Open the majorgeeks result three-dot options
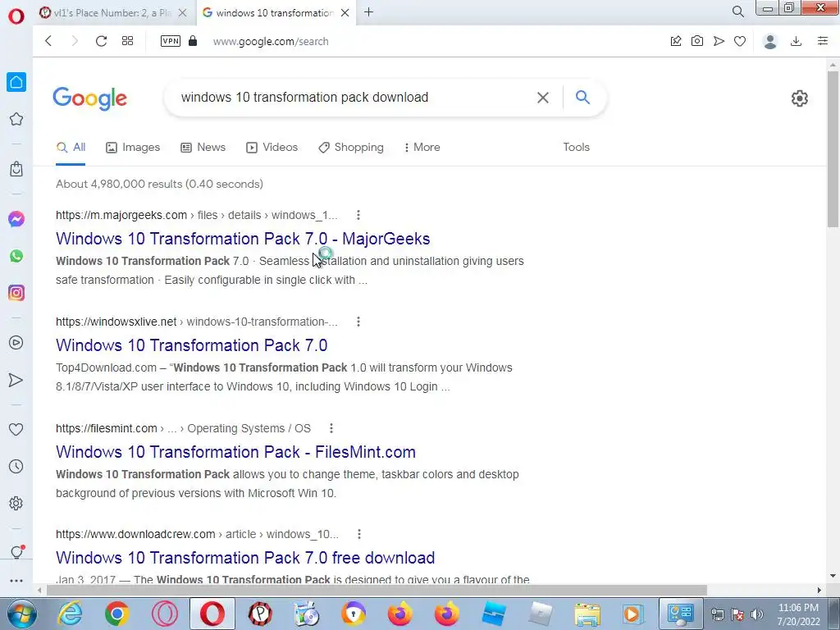Screen dimensions: 840x630 point(358,215)
